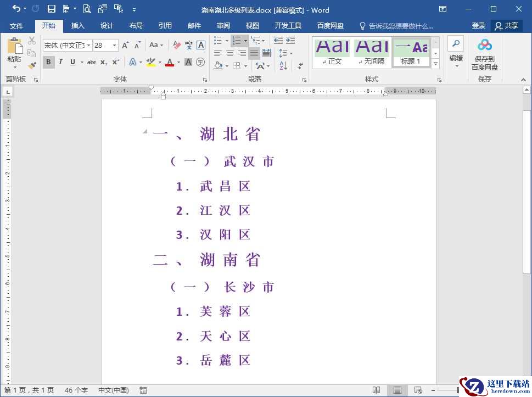Click the Copy icon in clipboard group
Viewport: 532px width, 397px height.
(32, 53)
